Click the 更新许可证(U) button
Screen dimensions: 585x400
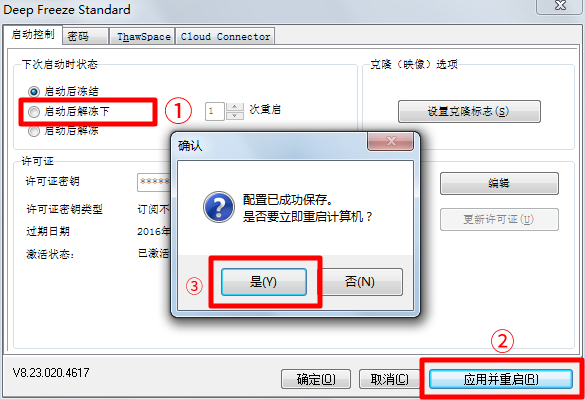499,219
